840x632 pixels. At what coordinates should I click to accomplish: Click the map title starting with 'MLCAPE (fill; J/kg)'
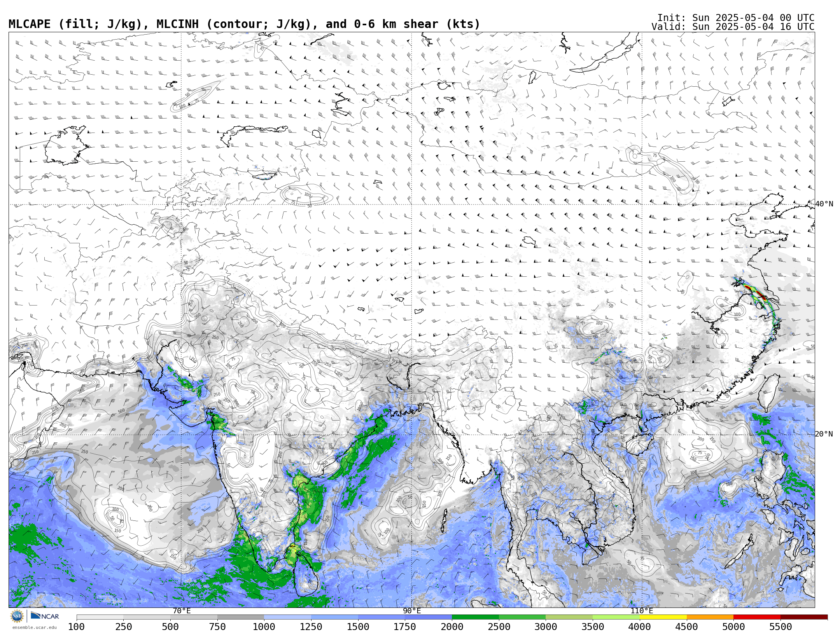[244, 24]
